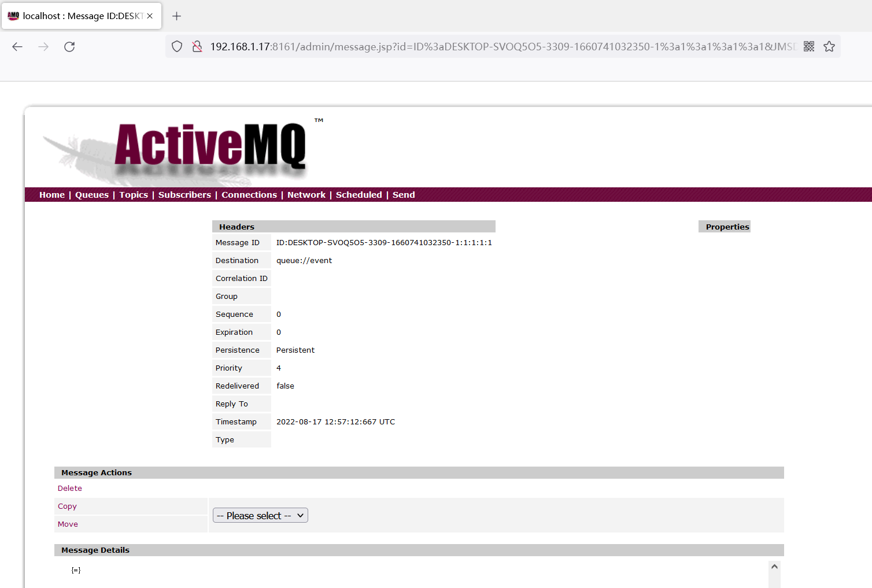Select the localhost Message ID browser tab
Image resolution: width=872 pixels, height=588 pixels.
[x=82, y=16]
